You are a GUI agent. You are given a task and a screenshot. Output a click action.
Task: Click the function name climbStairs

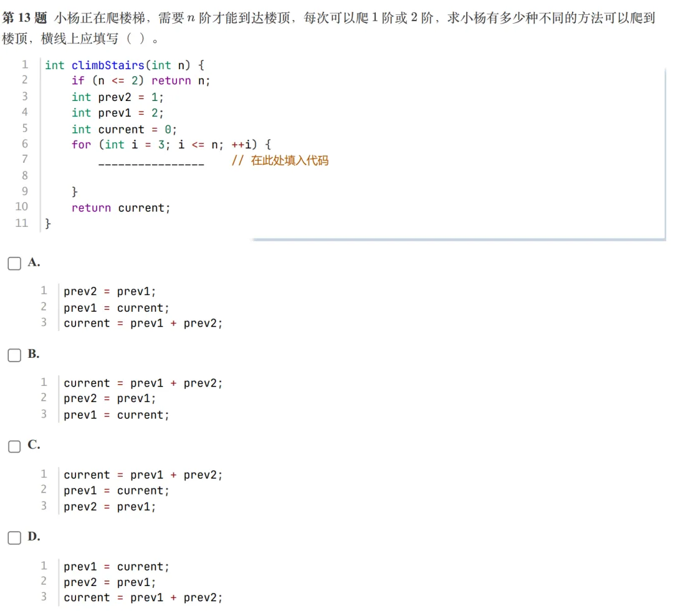[108, 65]
